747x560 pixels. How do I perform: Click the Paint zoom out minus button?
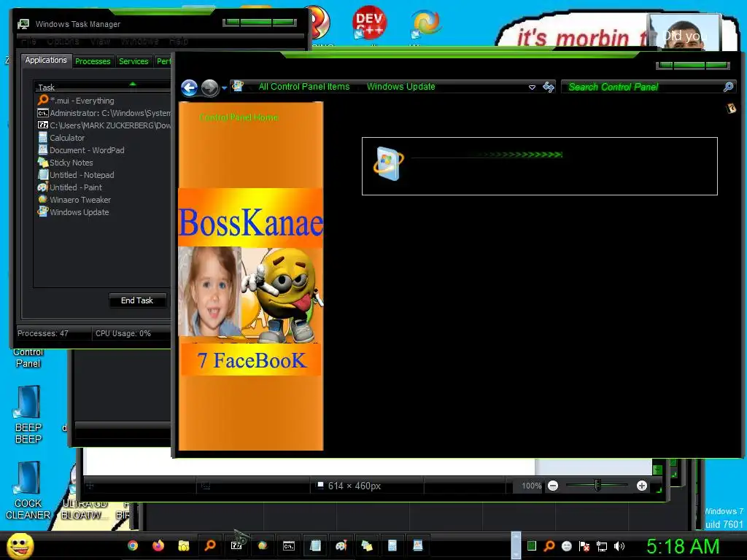click(x=553, y=486)
